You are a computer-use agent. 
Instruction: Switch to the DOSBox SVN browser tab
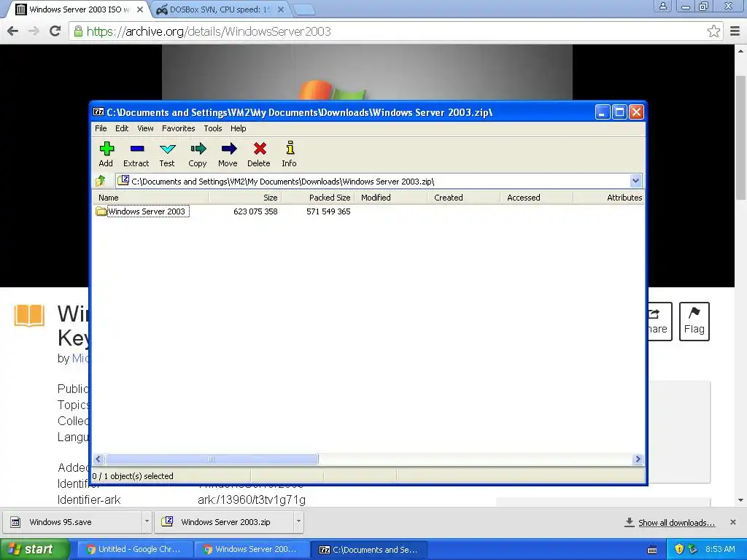219,9
